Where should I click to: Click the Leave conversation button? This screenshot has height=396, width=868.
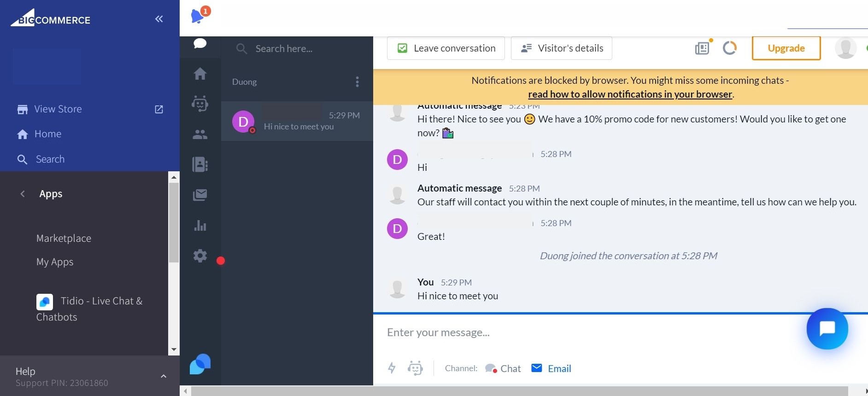tap(446, 48)
